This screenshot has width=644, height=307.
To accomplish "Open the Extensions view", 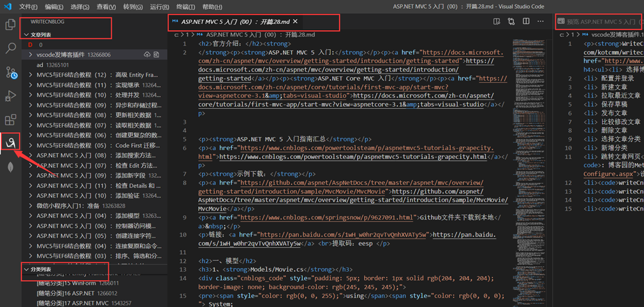I will 10,120.
